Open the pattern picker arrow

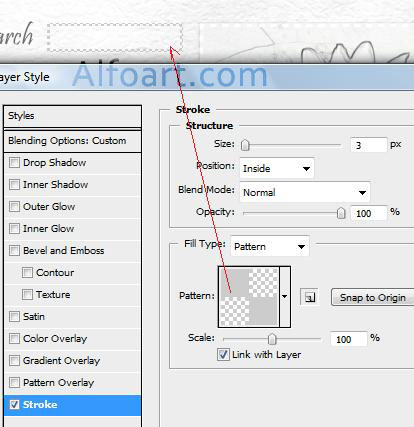[x=285, y=296]
